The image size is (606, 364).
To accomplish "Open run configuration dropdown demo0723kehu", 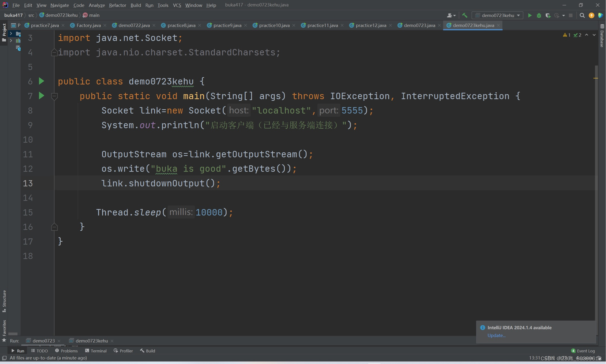I will click(x=497, y=15).
